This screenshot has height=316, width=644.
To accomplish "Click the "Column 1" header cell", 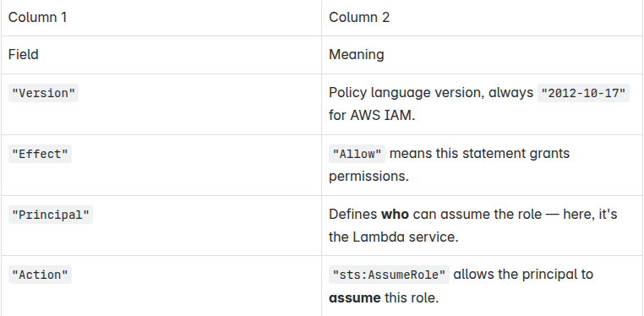I will 161,18.
